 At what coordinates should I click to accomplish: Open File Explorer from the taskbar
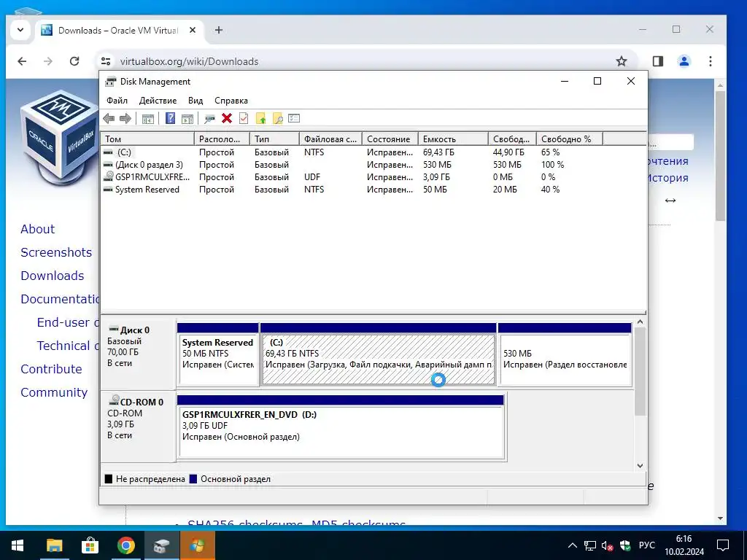point(54,545)
